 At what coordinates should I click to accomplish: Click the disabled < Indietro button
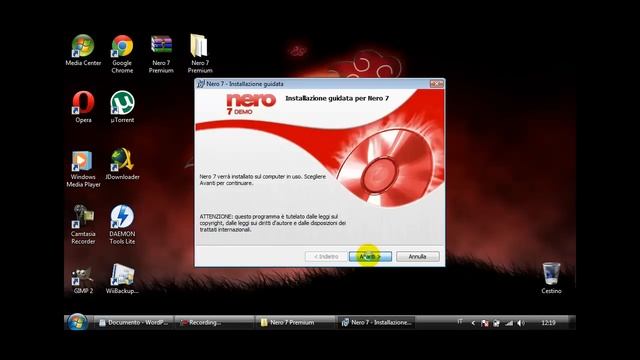point(326,256)
